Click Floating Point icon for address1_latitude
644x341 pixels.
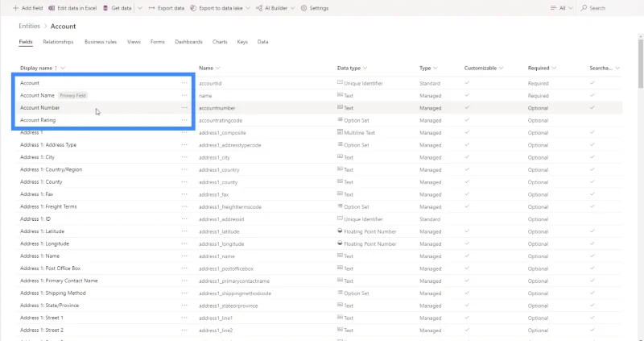[x=340, y=231]
